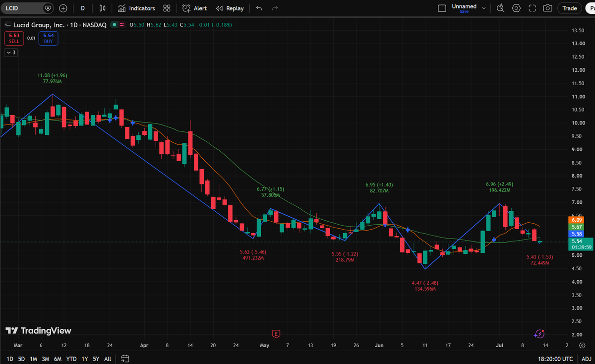The image size is (595, 364).
Task: Open the LCID symbol search box
Action: pyautogui.click(x=27, y=8)
